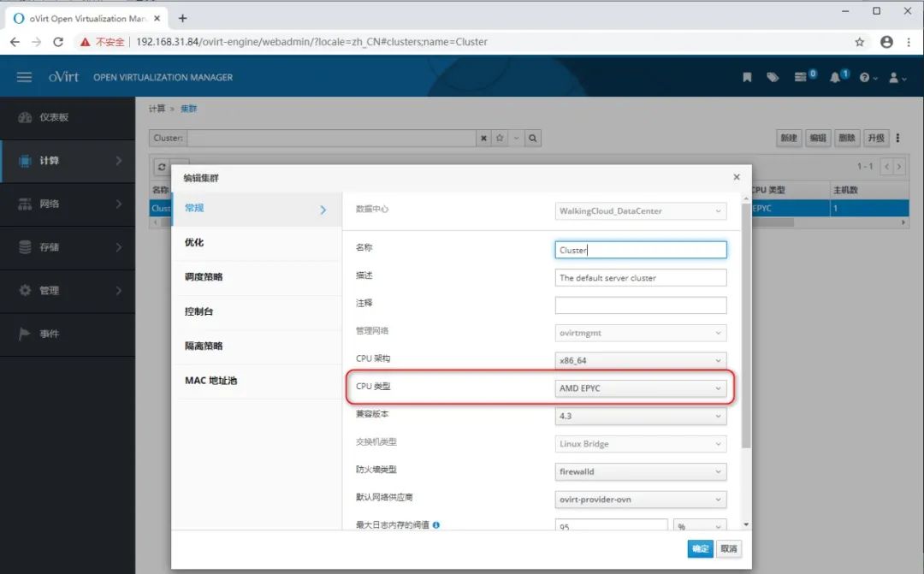Open the 管理网络 ovirtmgmt dropdown

(641, 333)
